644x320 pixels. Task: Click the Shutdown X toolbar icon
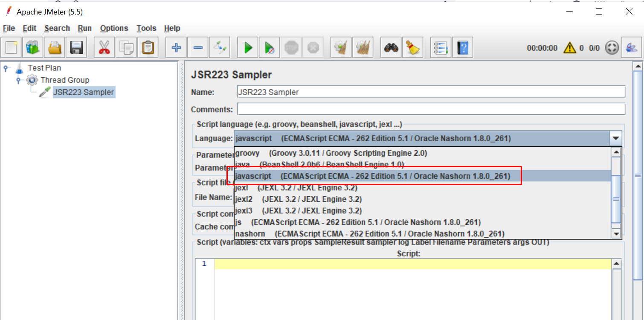313,47
